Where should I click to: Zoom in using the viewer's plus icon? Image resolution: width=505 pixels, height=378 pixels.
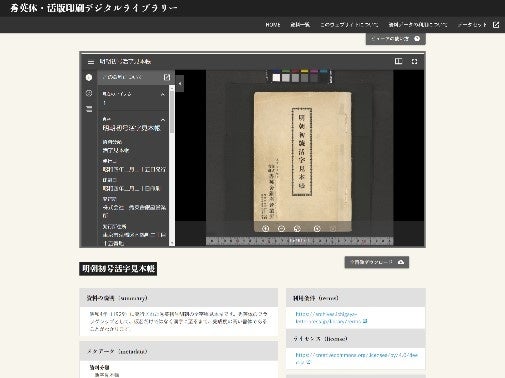coord(265,229)
